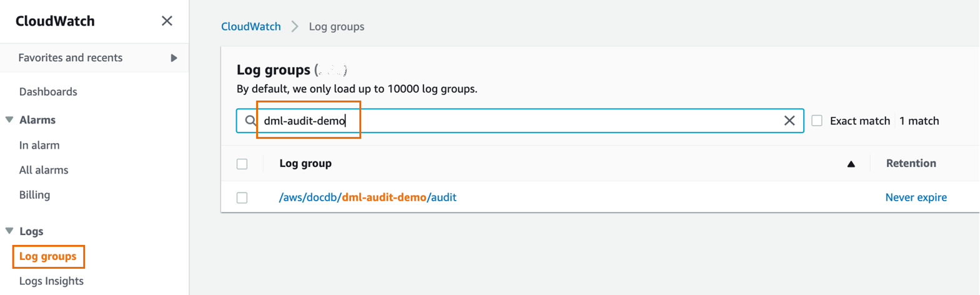This screenshot has height=295, width=980.
Task: Open /aws/docdb/dml-audit-demo/audit log group
Action: [x=367, y=197]
